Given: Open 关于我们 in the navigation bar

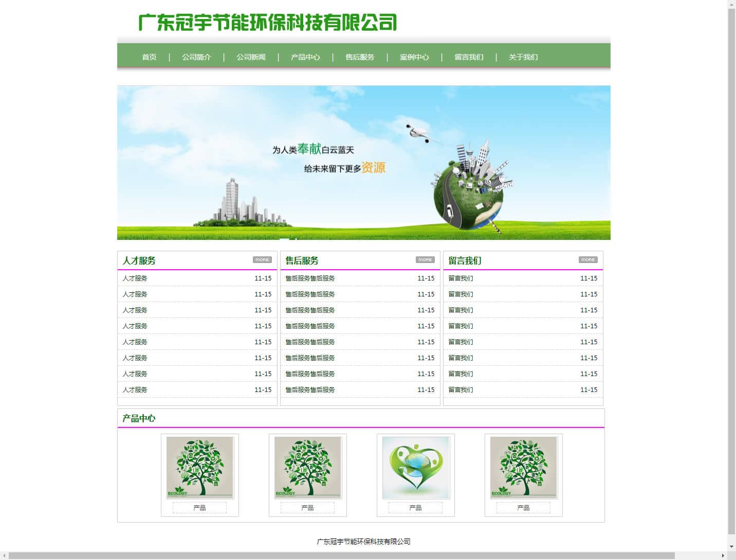Looking at the screenshot, I should [x=523, y=57].
